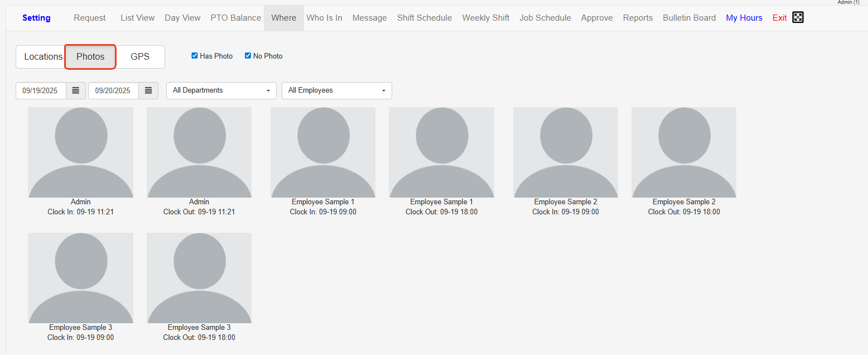Click Admin's Clock In photo placeholder

[80, 152]
